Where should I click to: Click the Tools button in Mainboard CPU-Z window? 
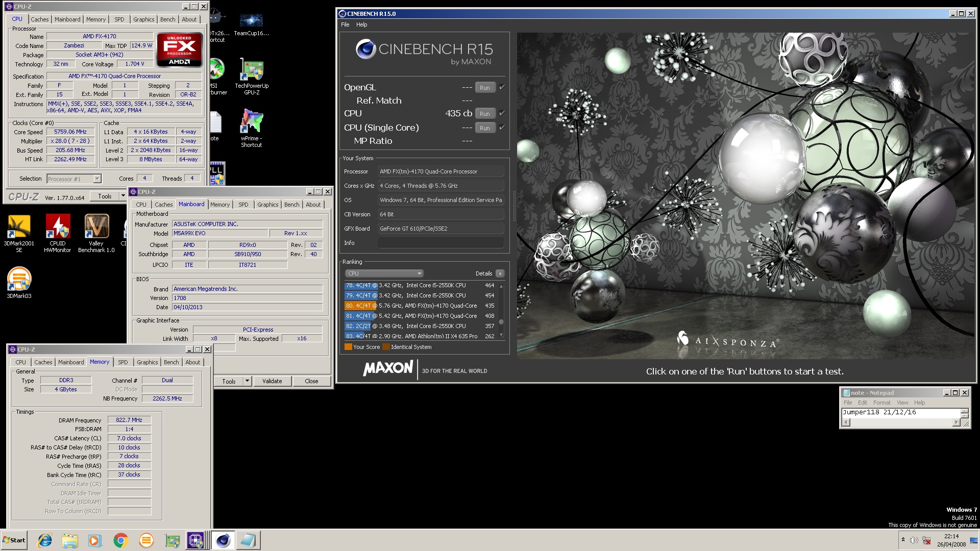[229, 381]
